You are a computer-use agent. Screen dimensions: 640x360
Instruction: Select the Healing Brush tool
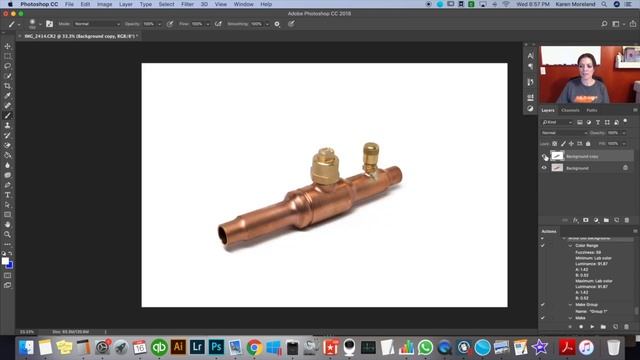(7, 105)
